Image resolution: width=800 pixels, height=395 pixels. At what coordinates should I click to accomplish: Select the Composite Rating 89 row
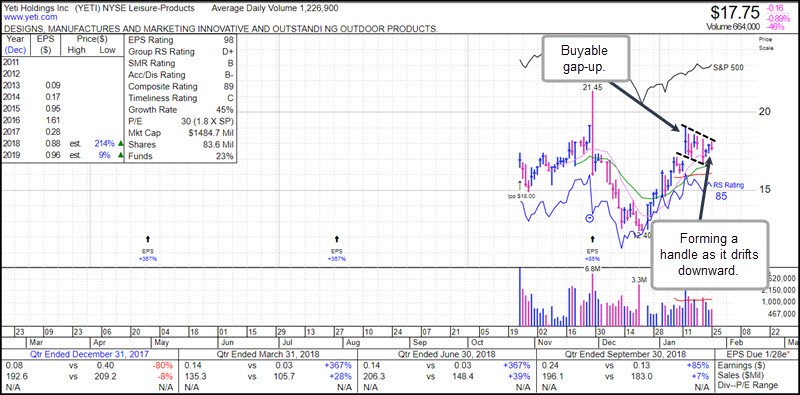tap(181, 86)
